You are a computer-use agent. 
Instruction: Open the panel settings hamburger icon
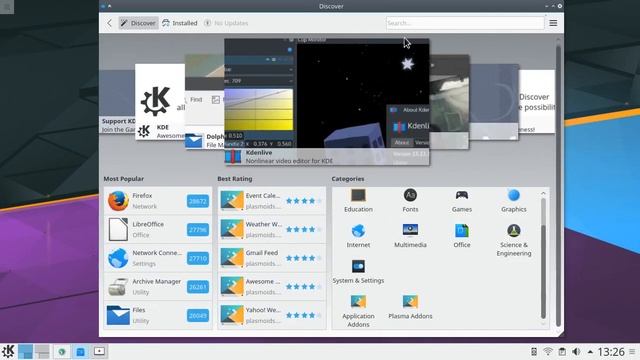click(632, 351)
